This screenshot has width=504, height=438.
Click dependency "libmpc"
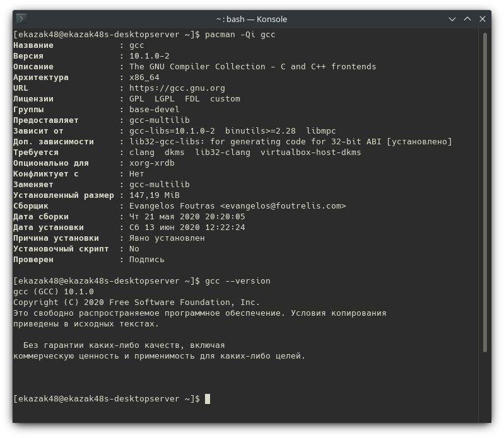(321, 131)
